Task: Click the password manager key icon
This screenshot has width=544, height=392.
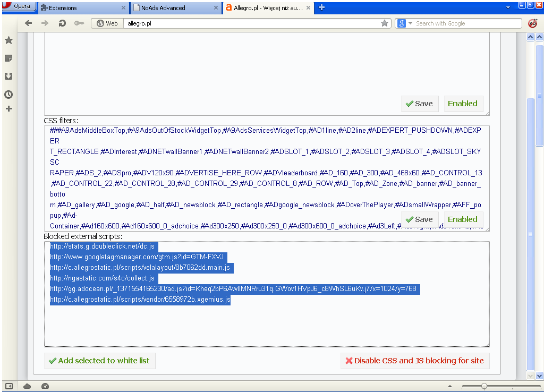Action: [x=79, y=23]
